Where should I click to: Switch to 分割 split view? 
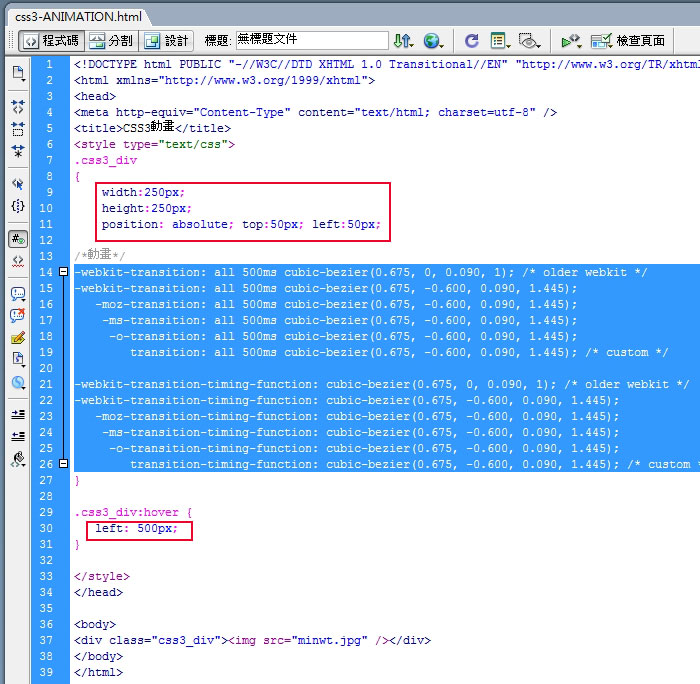tap(111, 41)
